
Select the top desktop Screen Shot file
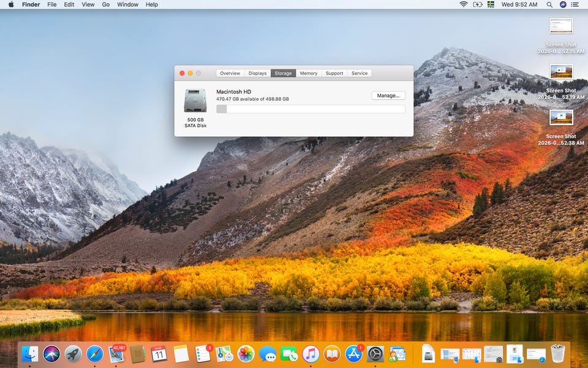click(x=561, y=26)
